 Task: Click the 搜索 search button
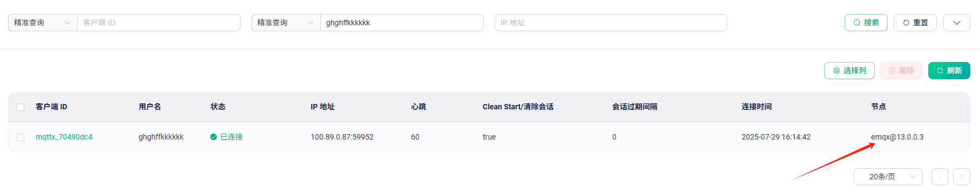866,23
